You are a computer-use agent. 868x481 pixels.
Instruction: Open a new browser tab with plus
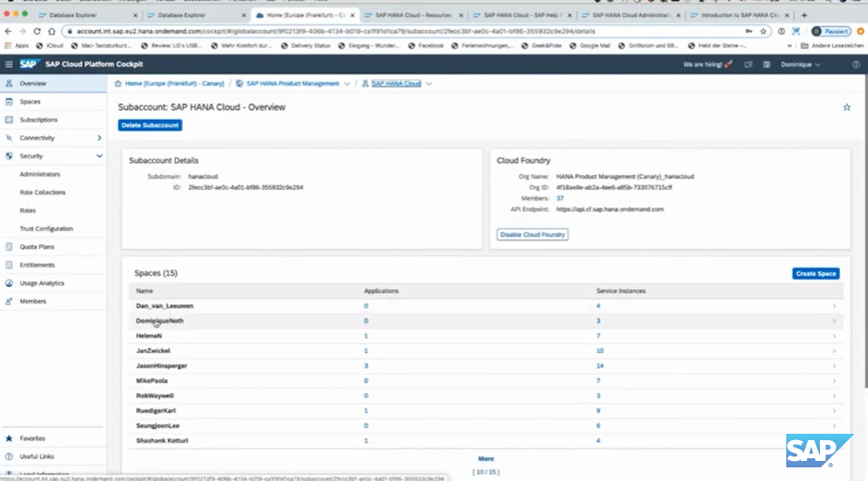804,15
